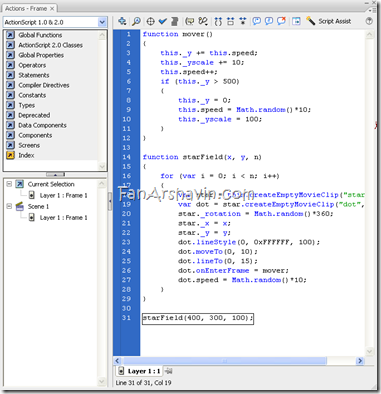Collapse the Current Selection tree node

[9, 184]
